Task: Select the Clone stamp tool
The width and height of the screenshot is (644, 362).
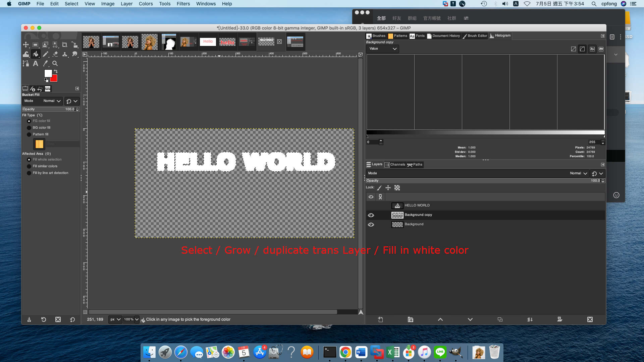Action: [65, 54]
